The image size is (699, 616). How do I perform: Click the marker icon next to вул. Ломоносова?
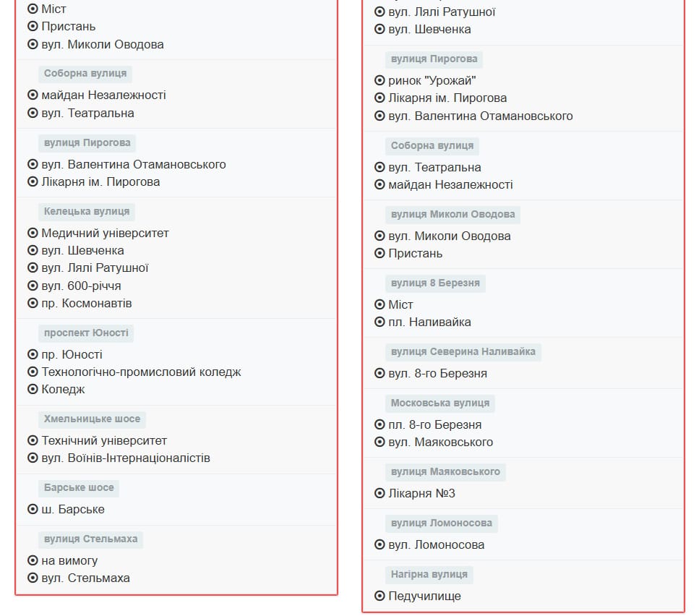(x=379, y=544)
